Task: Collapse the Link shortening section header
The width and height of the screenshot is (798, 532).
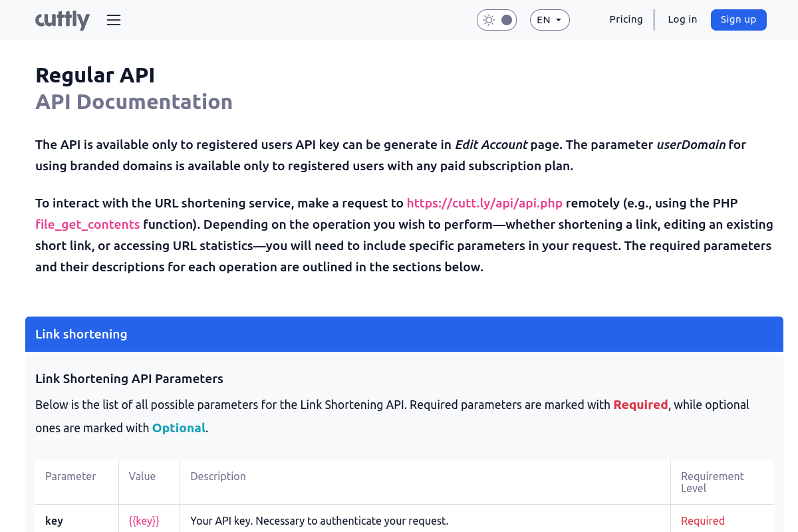Action: pos(404,334)
